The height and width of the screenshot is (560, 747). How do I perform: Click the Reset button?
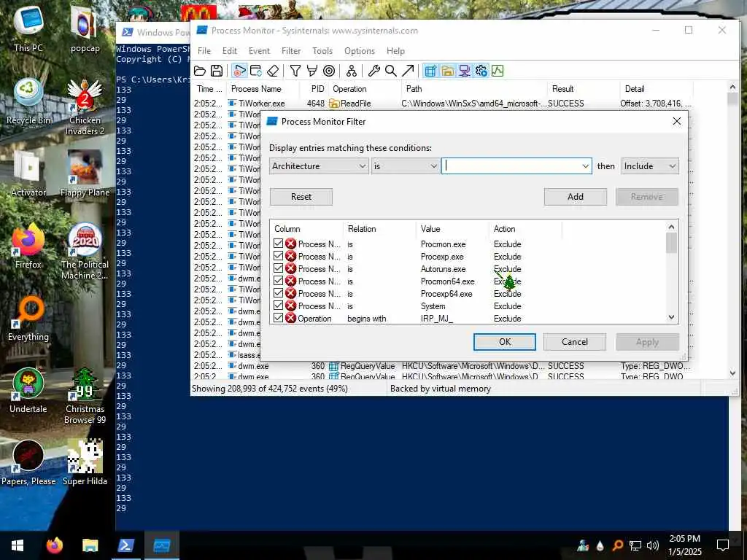tap(301, 197)
